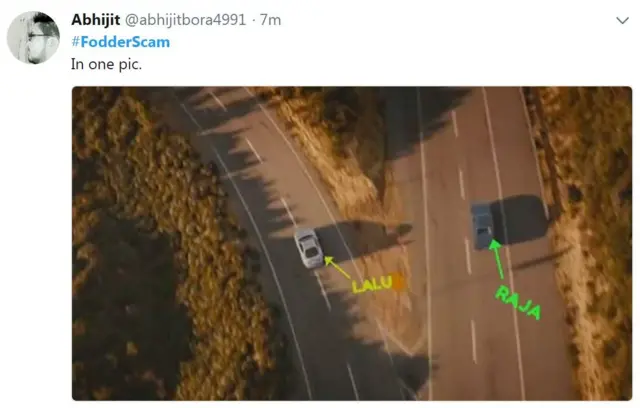
Task: Click the blue car in the photo
Action: coord(482,225)
